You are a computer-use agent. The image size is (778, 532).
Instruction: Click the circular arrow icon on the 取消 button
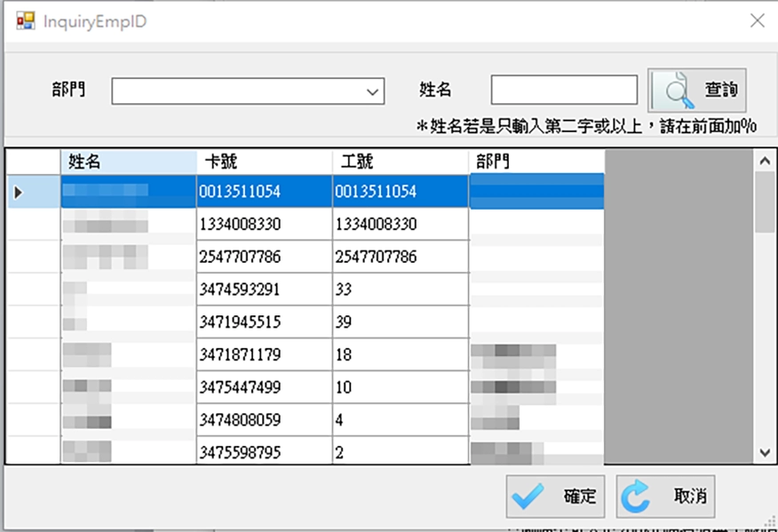636,496
